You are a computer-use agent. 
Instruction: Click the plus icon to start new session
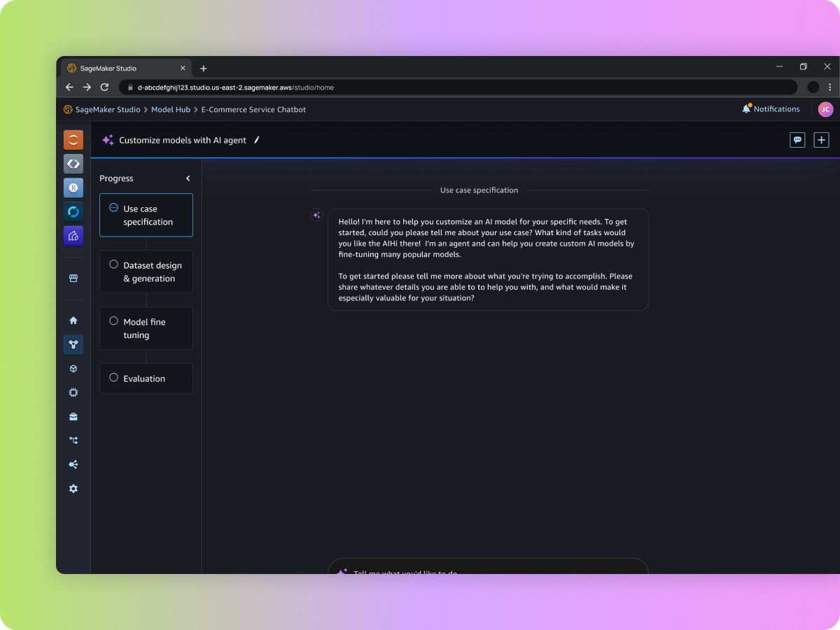pyautogui.click(x=821, y=140)
